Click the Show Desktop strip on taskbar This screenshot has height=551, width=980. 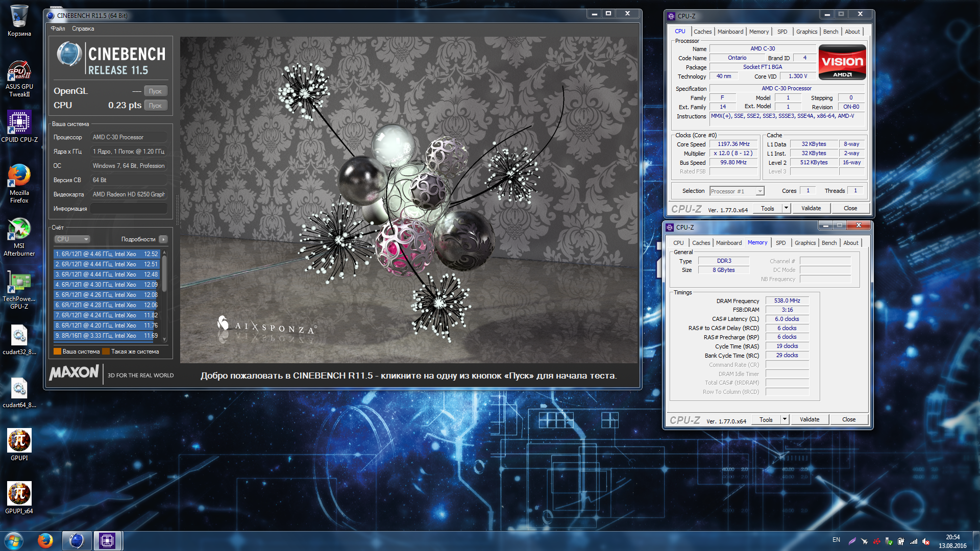click(975, 541)
